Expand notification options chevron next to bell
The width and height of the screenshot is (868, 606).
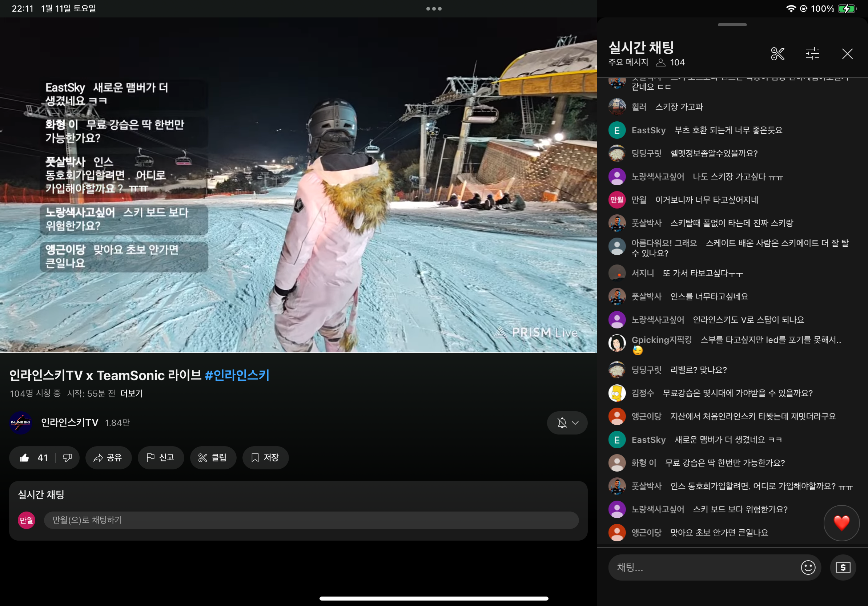(575, 423)
